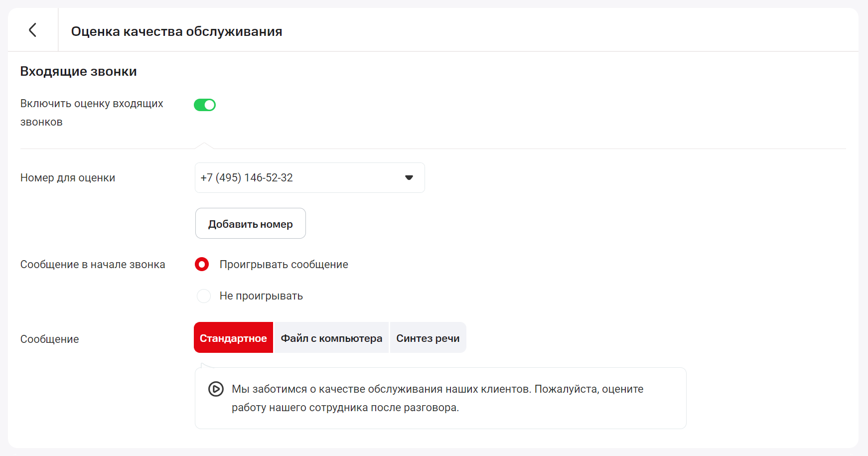Viewport: 868px width, 456px height.
Task: Select the "Файл с компьютера" tab
Action: tap(331, 338)
